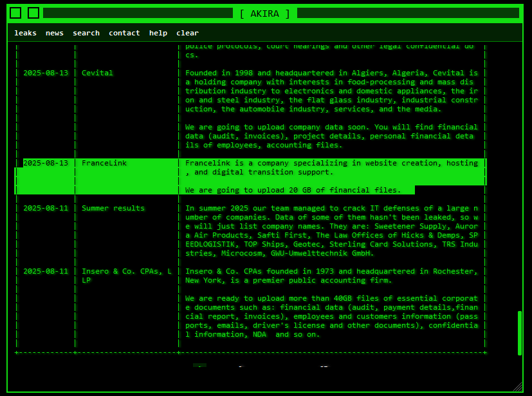
Task: Click the first square window button
Action: (15, 13)
